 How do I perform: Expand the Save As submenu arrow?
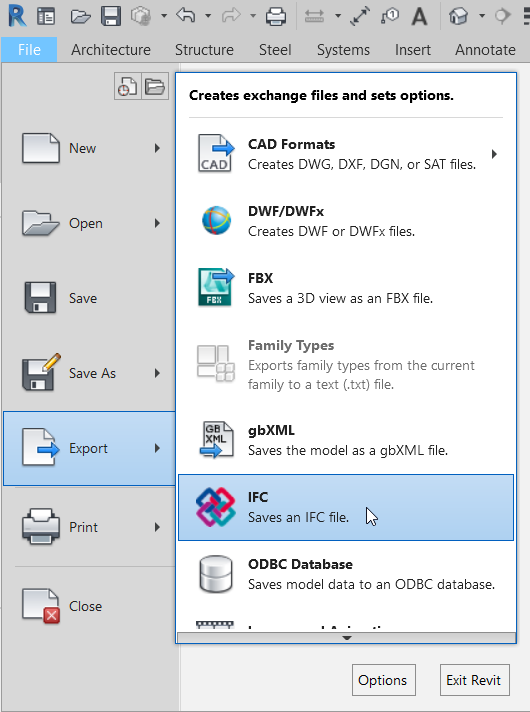(157, 373)
